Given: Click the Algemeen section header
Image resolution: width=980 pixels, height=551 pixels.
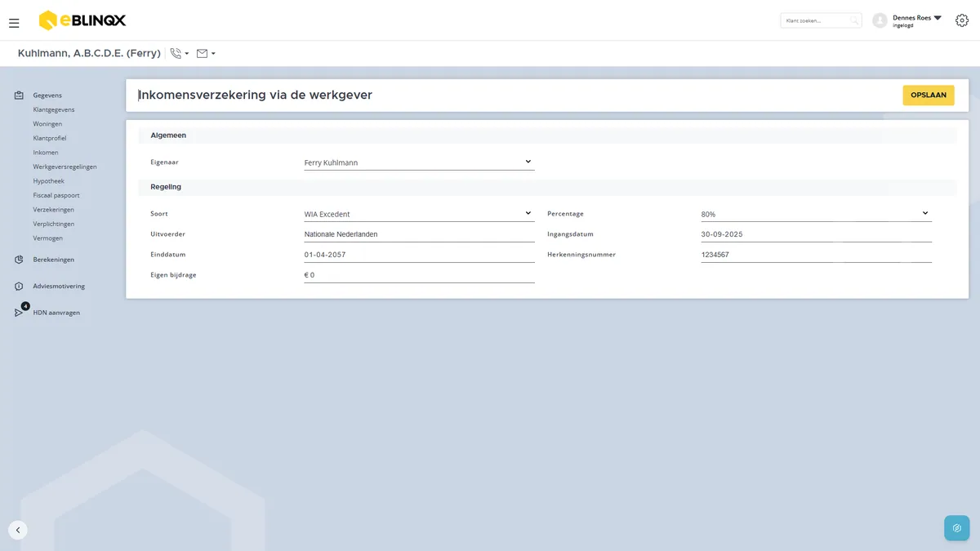Looking at the screenshot, I should click(547, 136).
